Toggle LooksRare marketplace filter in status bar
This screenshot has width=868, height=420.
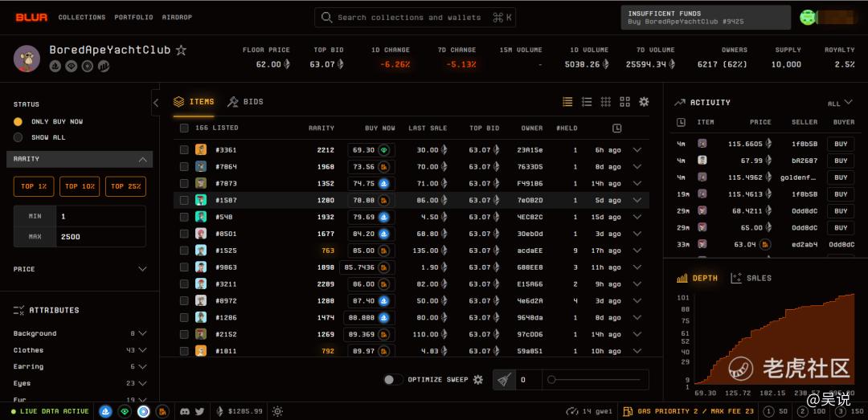coord(125,411)
